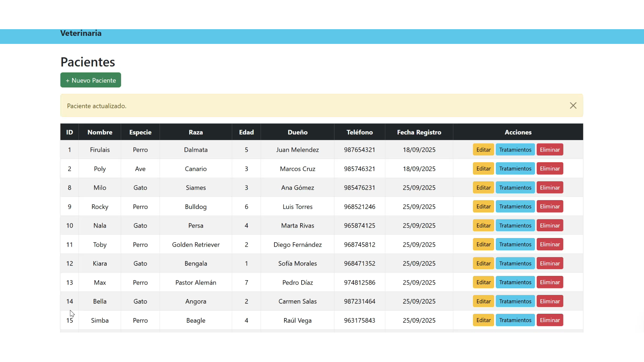This screenshot has height=362, width=644.
Task: Edit Rocky's patient record
Action: [483, 206]
